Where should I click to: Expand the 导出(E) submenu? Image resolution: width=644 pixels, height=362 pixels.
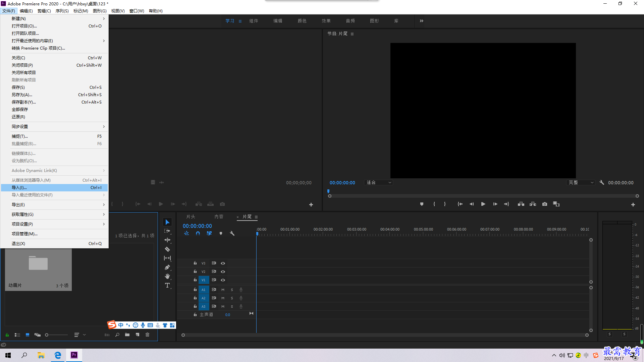point(54,205)
